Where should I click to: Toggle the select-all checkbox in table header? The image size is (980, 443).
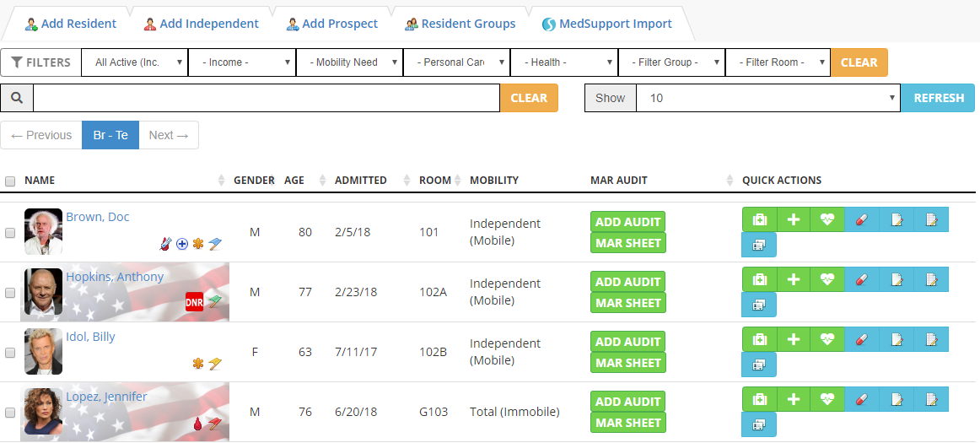[10, 181]
